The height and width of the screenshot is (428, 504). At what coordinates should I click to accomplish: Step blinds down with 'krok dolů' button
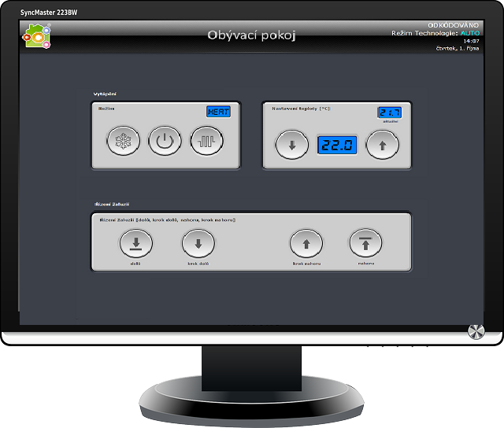(198, 244)
